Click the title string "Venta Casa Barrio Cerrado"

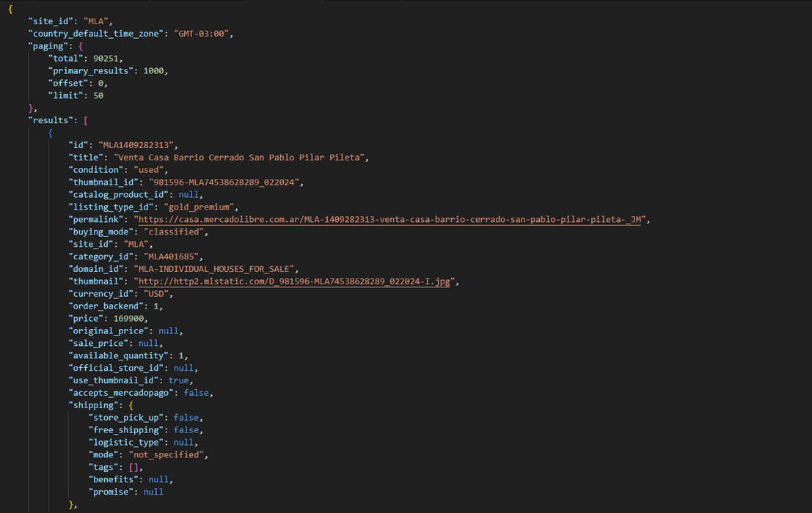pyautogui.click(x=239, y=158)
